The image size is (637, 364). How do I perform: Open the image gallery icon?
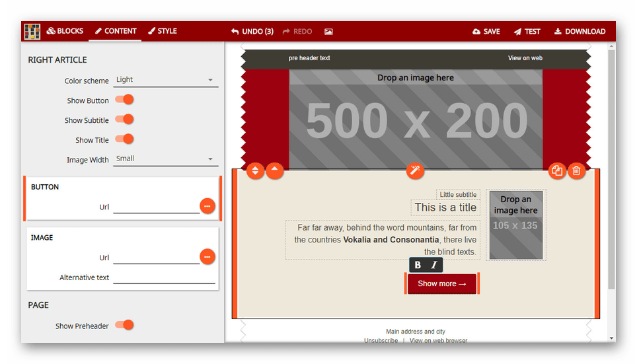[x=328, y=31]
